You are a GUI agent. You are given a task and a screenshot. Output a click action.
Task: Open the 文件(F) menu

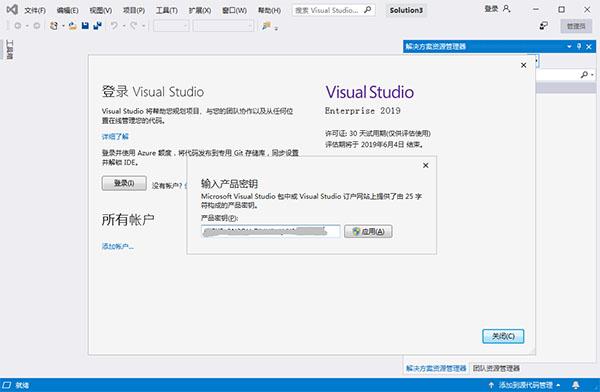(x=35, y=10)
